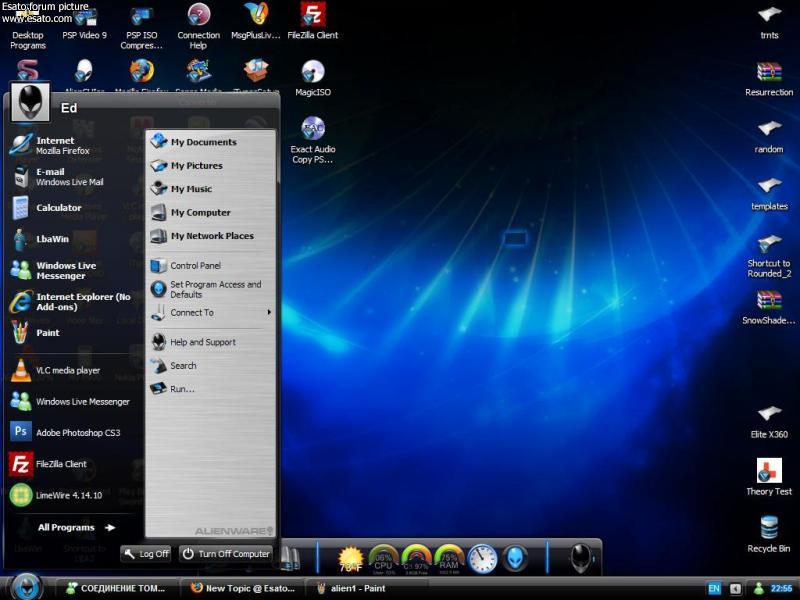Click the Log Off button

click(x=146, y=554)
